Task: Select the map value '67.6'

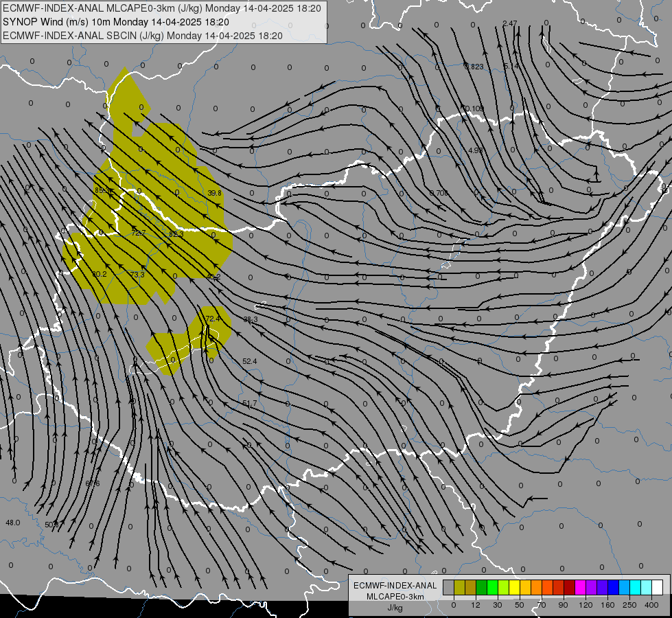Action: point(93,483)
